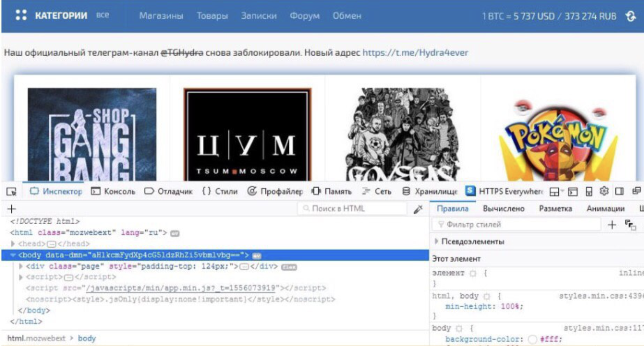Click the 'все' link beside КАТЕГОРИИ
Screen dimensions: 644x346
point(102,15)
